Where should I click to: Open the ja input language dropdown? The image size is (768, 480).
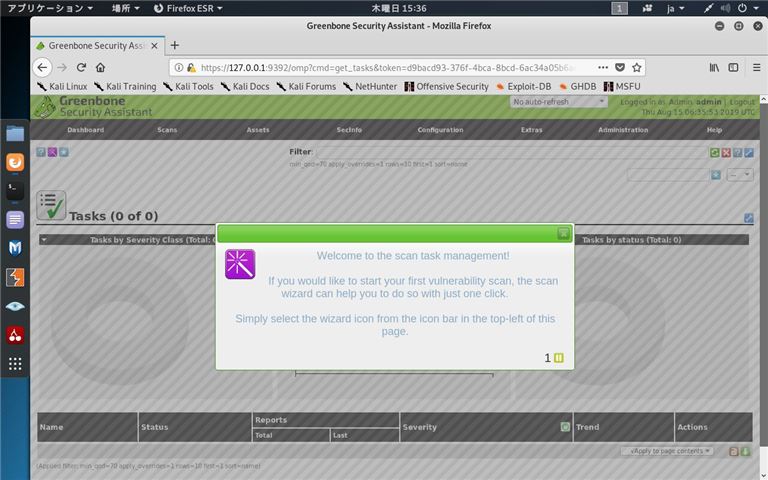coord(675,8)
